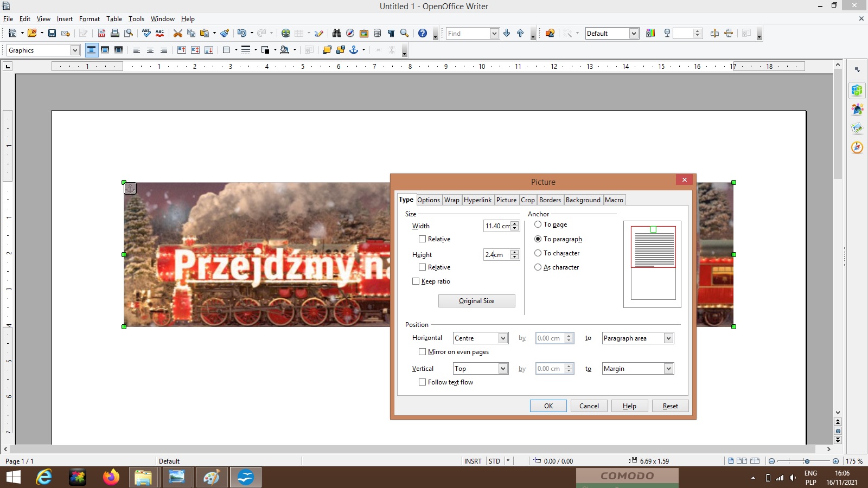Viewport: 868px width, 488px height.
Task: Enable the Keep ratio checkbox
Action: (416, 281)
